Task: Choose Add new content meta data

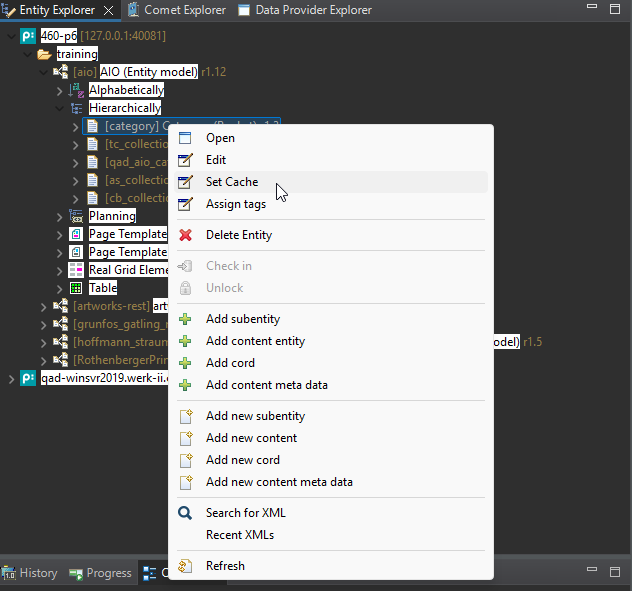Action: pos(279,482)
